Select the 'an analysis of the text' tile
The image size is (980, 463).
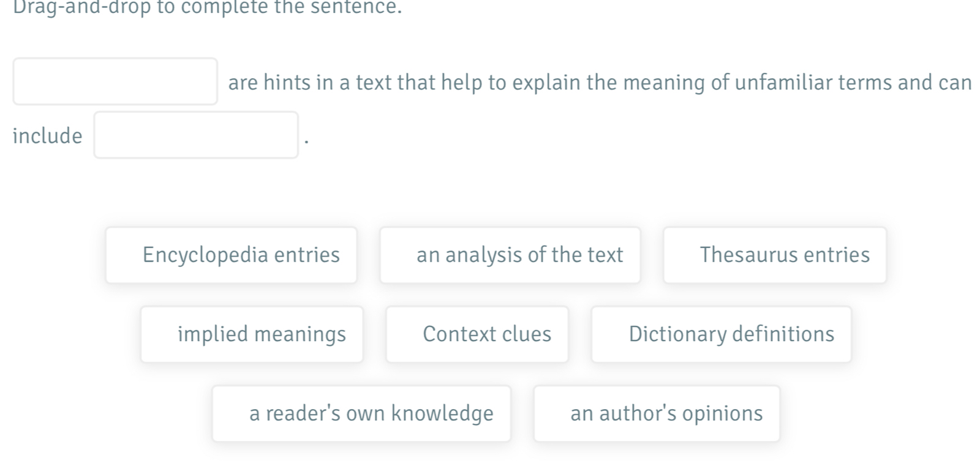[510, 255]
